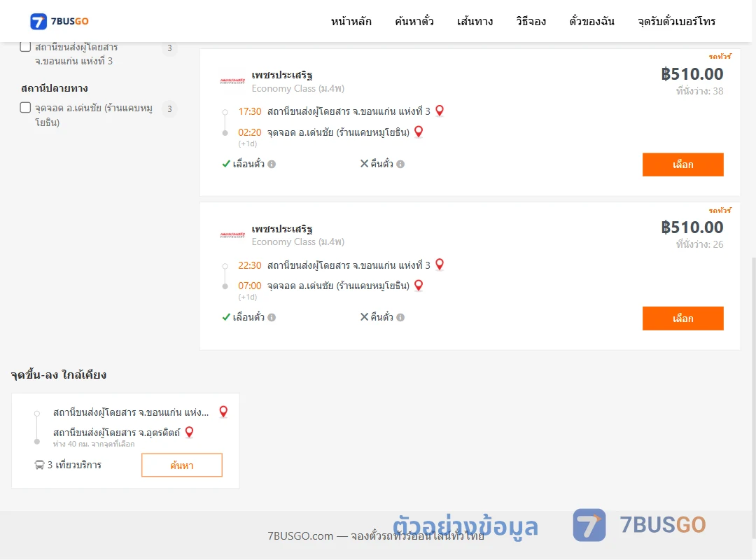Open the หน้าหลัก menu item

click(x=351, y=21)
